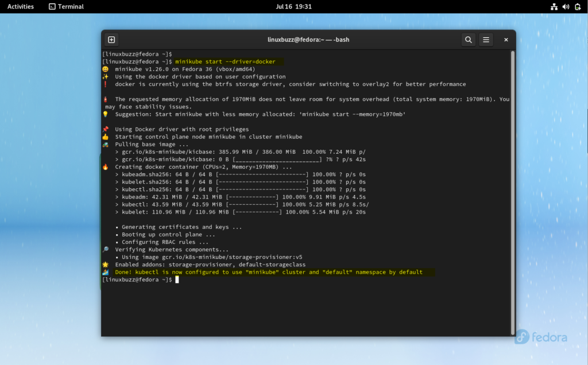This screenshot has height=365, width=588.
Task: Click the 'Pulling base image ...' line
Action: [152, 144]
